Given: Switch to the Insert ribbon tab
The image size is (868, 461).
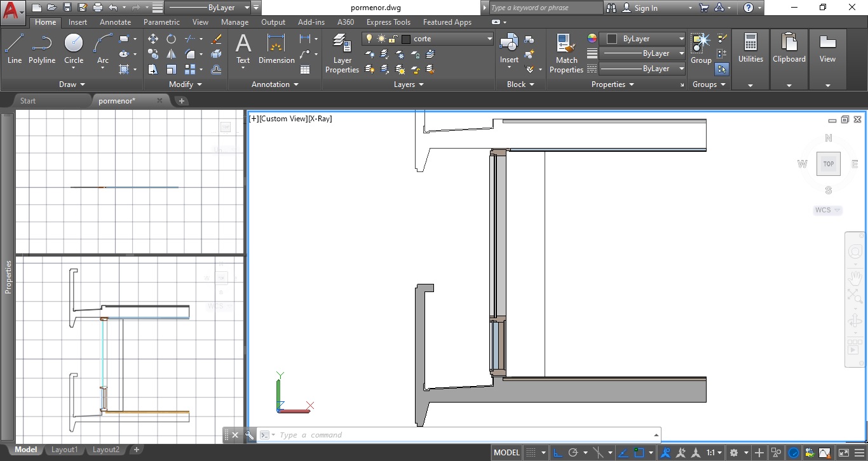Looking at the screenshot, I should click(x=78, y=22).
